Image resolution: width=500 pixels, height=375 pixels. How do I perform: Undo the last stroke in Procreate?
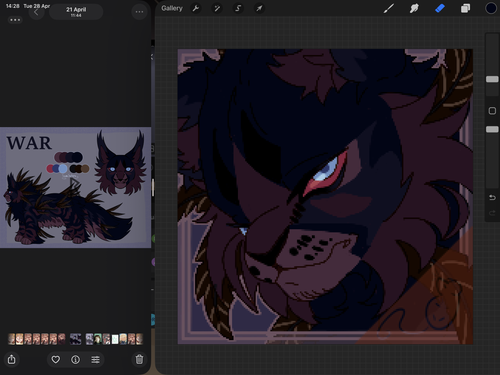[x=492, y=198]
